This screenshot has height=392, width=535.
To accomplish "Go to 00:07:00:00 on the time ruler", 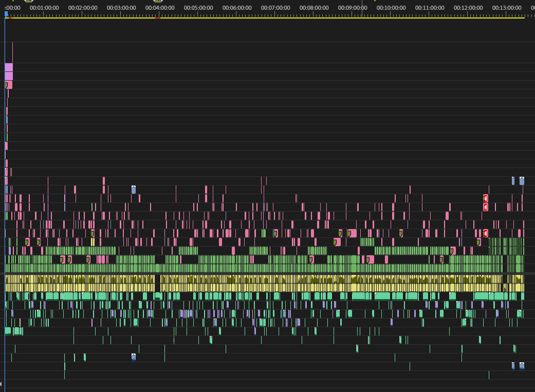I will click(x=275, y=8).
